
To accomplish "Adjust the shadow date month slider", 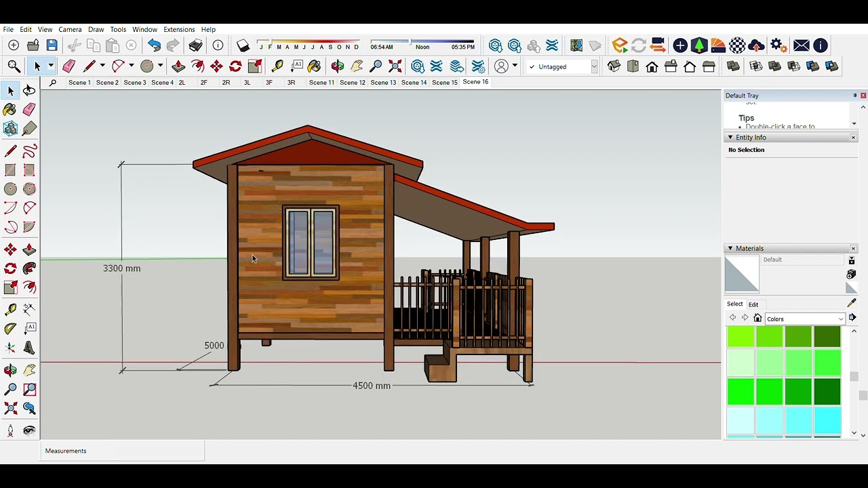I will tap(309, 45).
